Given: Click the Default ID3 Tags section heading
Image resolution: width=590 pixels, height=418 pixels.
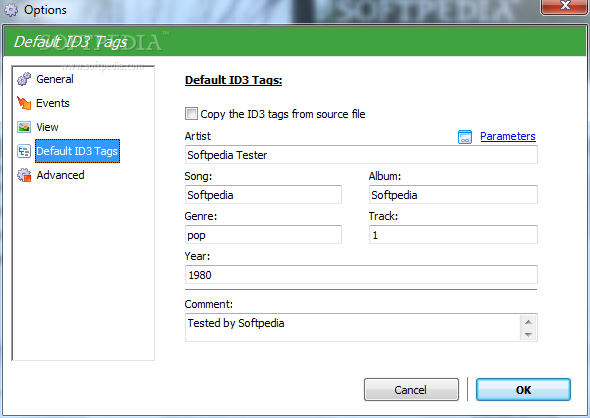Looking at the screenshot, I should tap(233, 80).
